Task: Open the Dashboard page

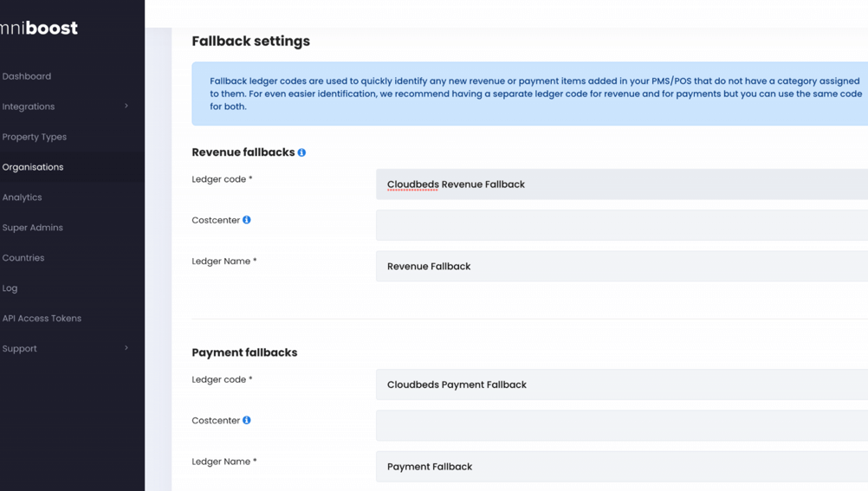Action: (x=27, y=76)
